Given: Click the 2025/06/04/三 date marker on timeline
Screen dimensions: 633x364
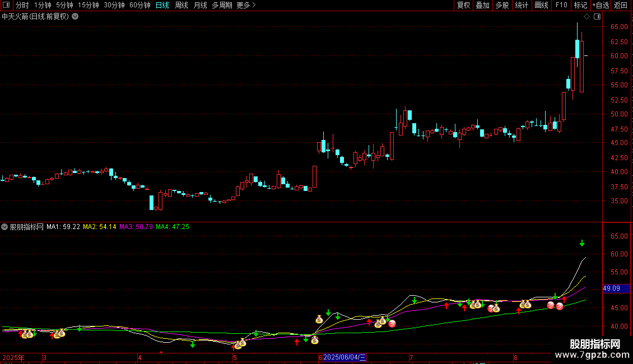Looking at the screenshot, I should point(345,357).
